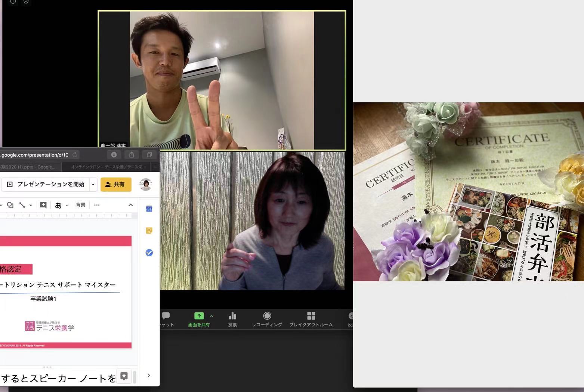Add a comment in Slides toolbar
This screenshot has height=392, width=584.
[x=43, y=205]
